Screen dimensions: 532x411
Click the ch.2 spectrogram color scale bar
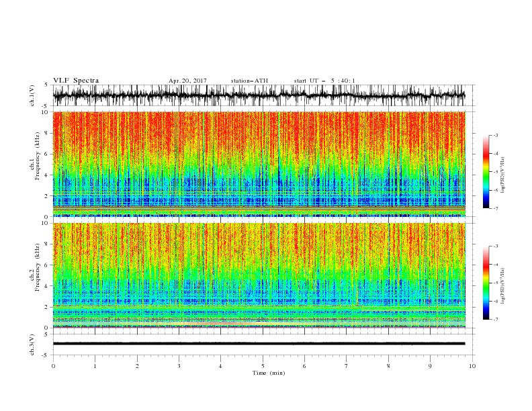(x=486, y=283)
